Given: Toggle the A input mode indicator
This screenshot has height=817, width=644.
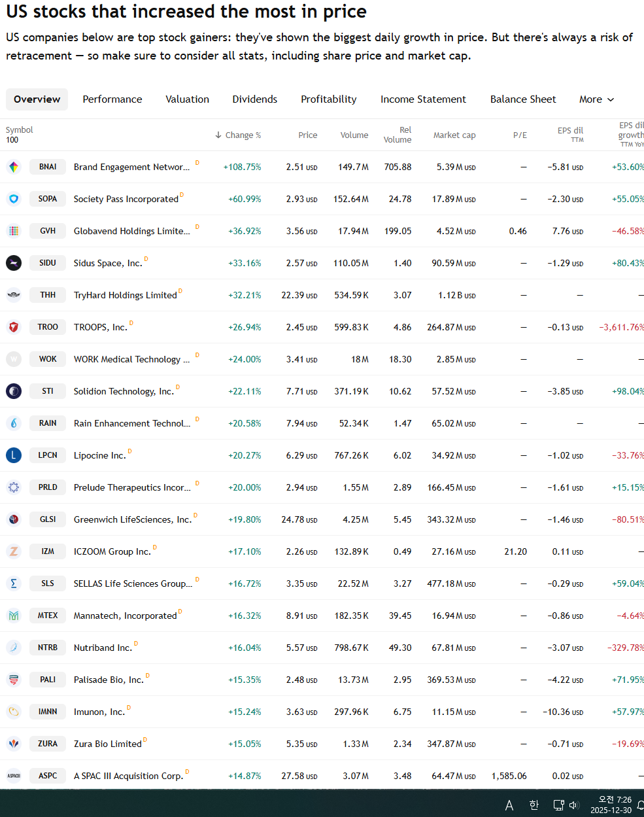Looking at the screenshot, I should pos(509,805).
